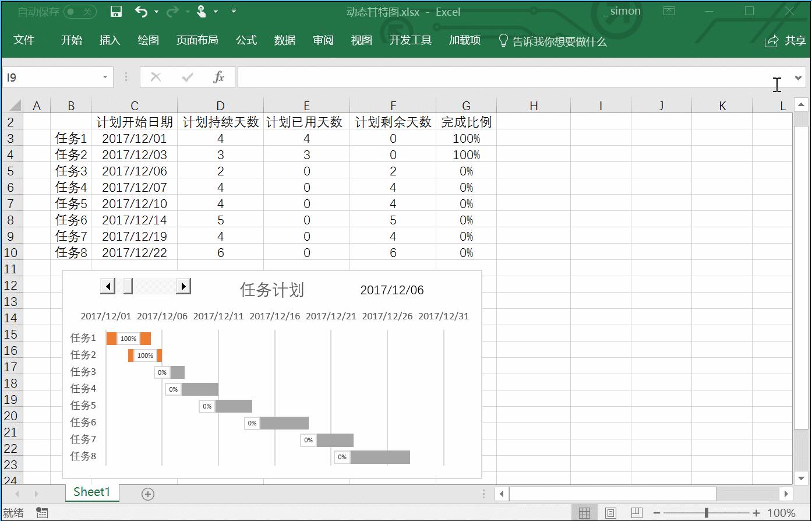This screenshot has height=521, width=812.
Task: Select column G header
Action: [466, 105]
